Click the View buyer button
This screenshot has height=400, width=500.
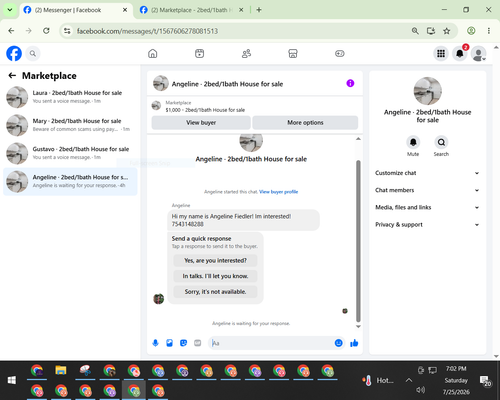(201, 123)
